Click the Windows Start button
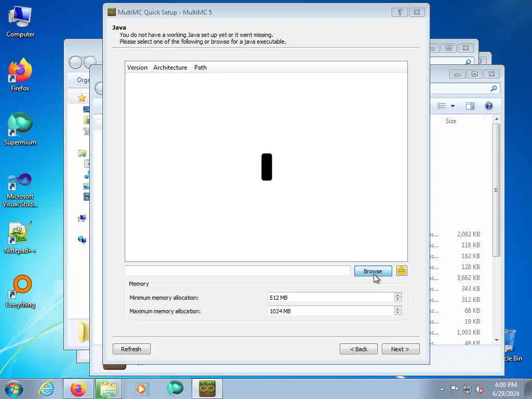 (14, 389)
